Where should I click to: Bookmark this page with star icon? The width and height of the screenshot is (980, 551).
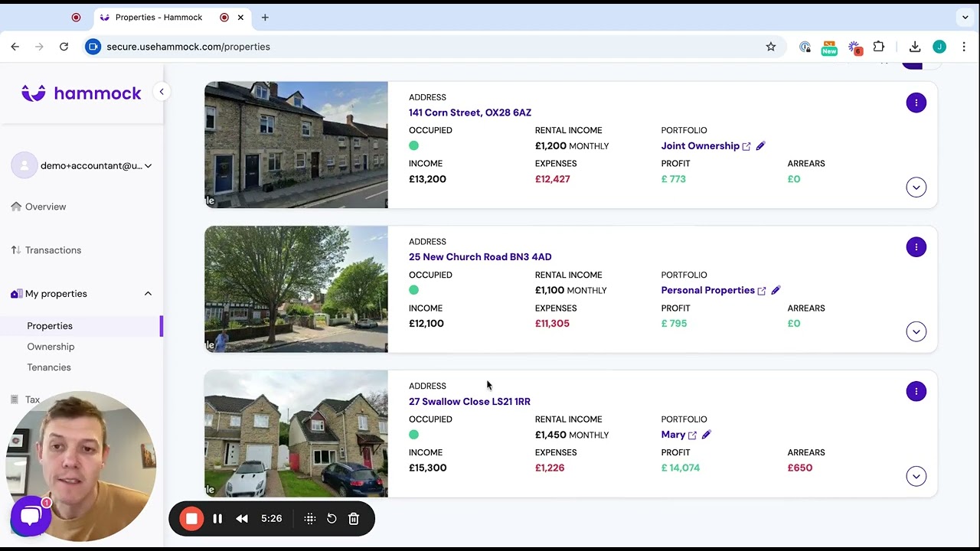(771, 47)
